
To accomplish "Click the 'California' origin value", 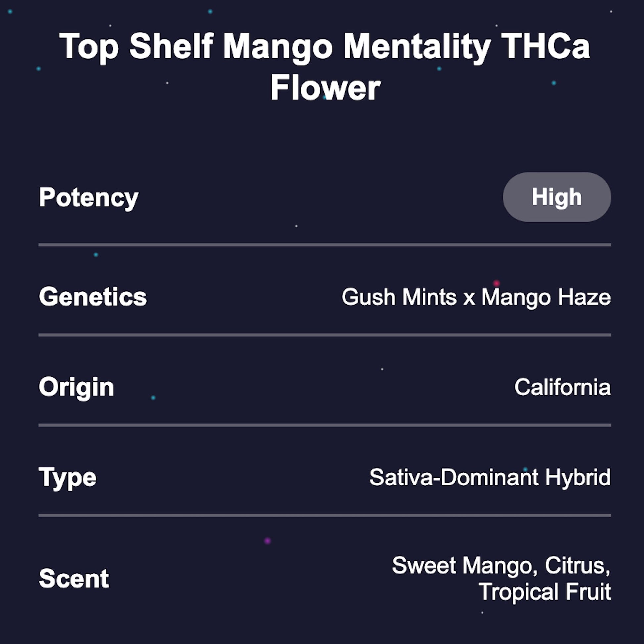I will coord(562,387).
